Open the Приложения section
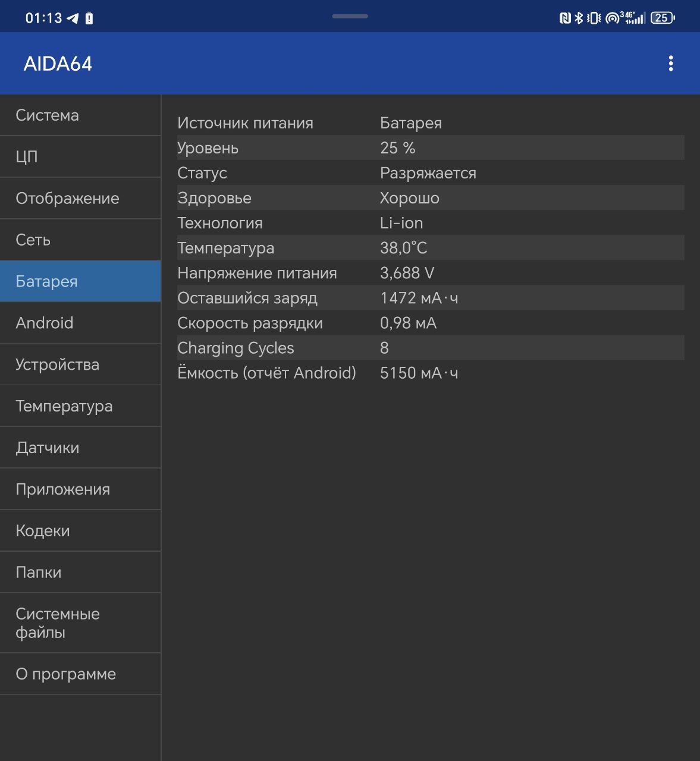This screenshot has height=761, width=700. (80, 489)
